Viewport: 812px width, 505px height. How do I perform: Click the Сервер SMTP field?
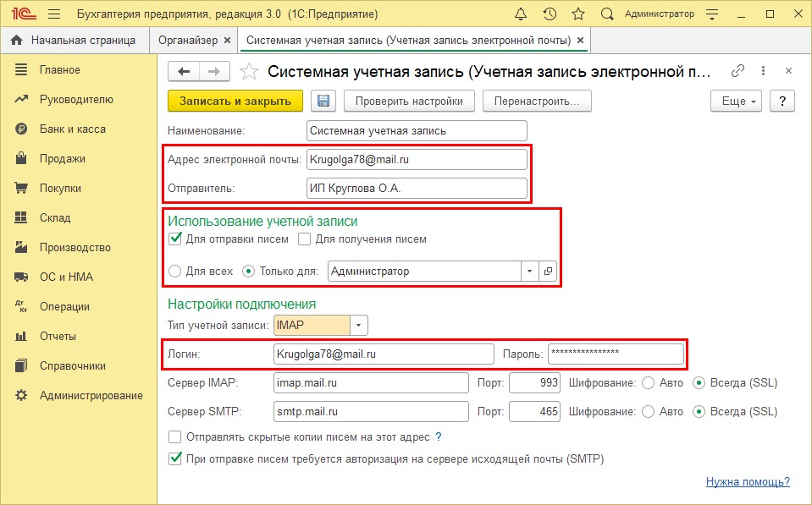[x=371, y=412]
